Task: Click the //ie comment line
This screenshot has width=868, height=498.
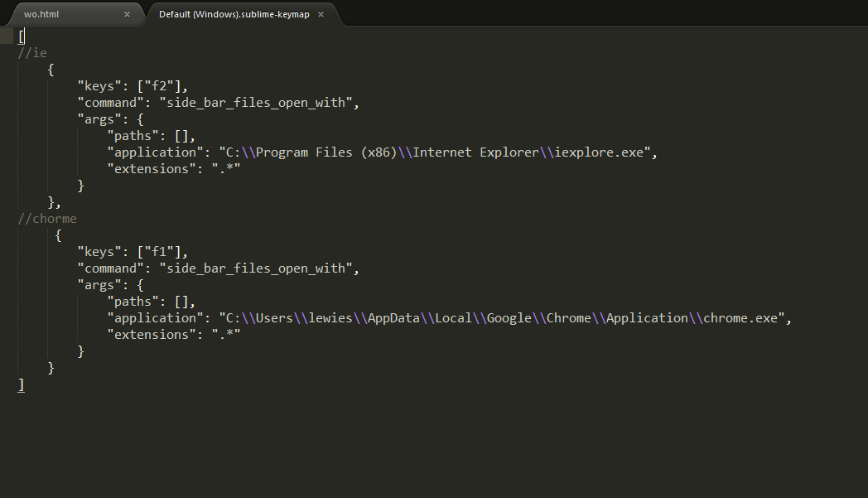Action: pos(32,53)
